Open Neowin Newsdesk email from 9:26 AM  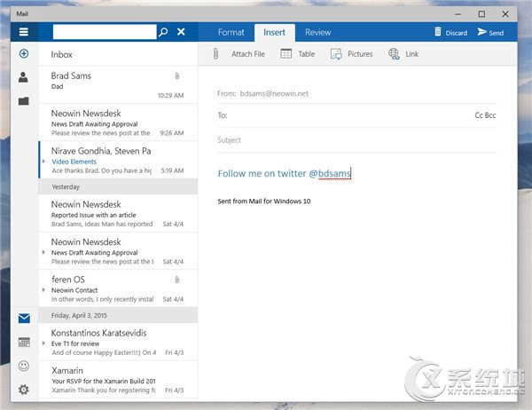(x=118, y=122)
